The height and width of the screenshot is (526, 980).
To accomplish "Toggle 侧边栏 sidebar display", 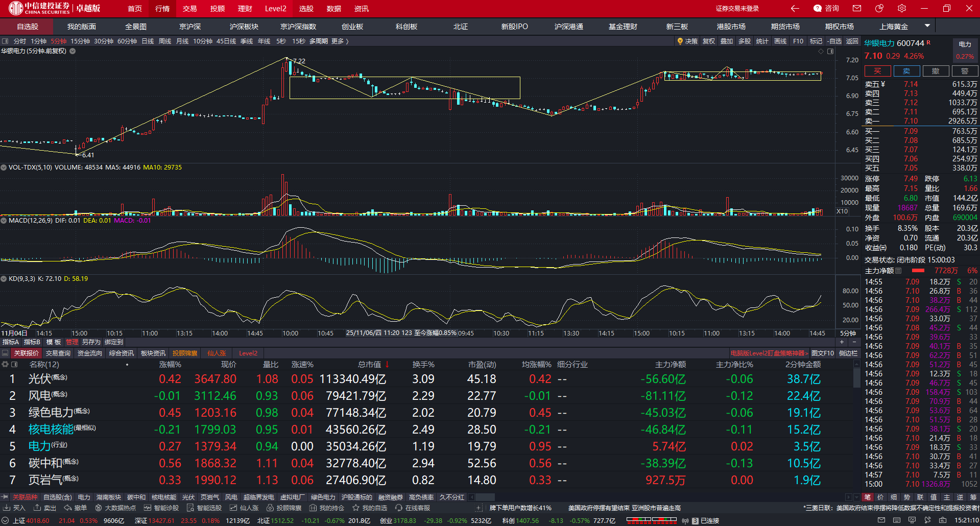I will click(848, 353).
